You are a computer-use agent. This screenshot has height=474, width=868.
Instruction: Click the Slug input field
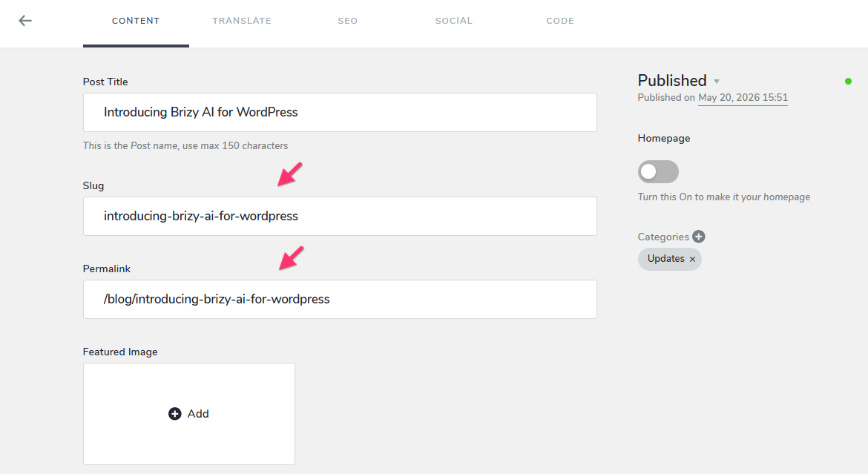click(x=340, y=216)
